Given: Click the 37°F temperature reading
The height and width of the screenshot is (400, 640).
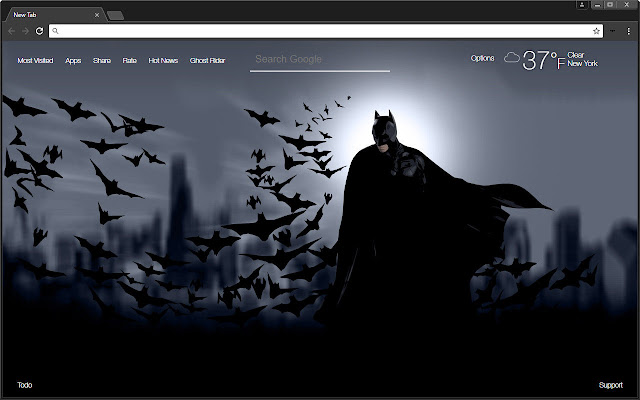Looking at the screenshot, I should [x=543, y=60].
